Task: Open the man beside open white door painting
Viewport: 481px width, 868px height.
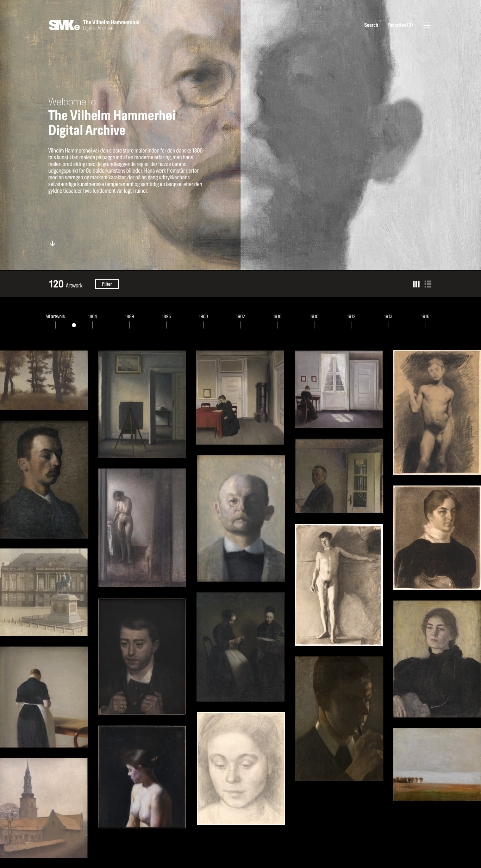Action: pyautogui.click(x=339, y=476)
